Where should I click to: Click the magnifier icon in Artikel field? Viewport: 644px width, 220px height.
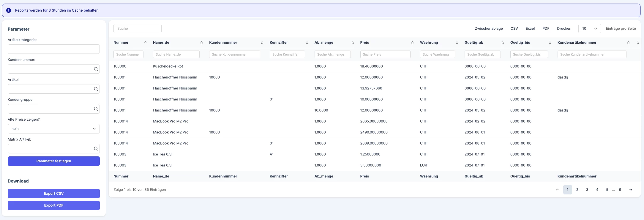point(96,89)
